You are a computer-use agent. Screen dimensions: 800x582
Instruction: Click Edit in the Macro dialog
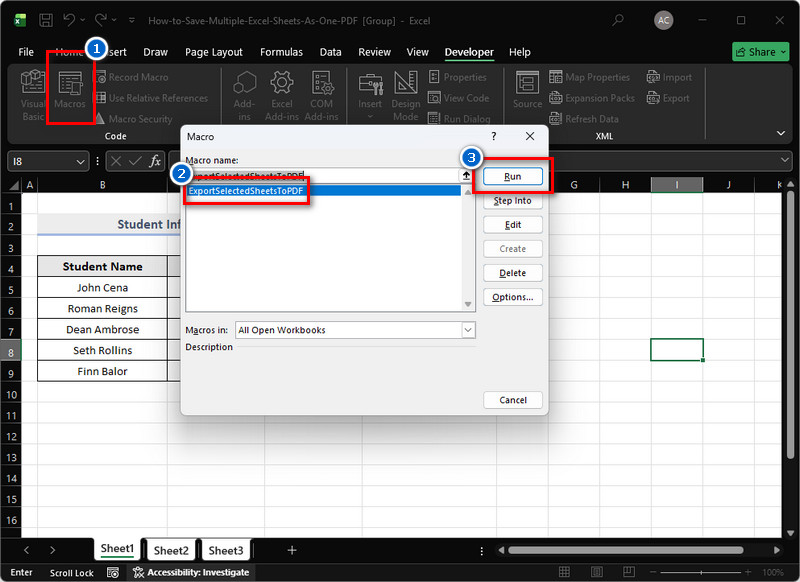[x=513, y=225]
